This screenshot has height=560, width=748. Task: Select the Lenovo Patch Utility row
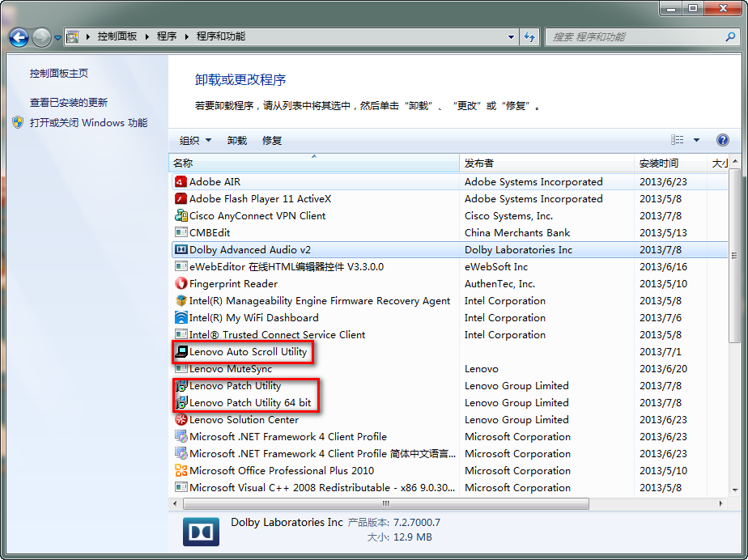pos(448,386)
